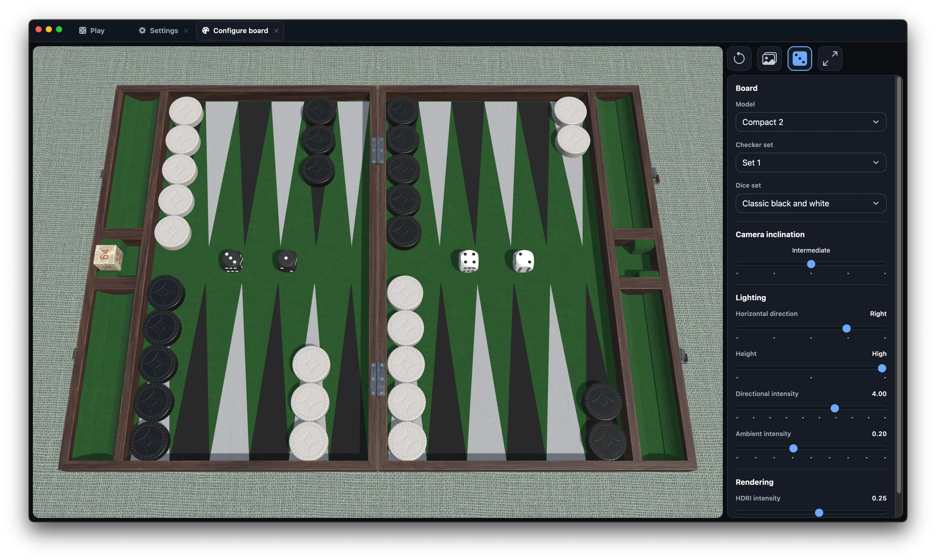Toggle the highlighted dice icon button
The width and height of the screenshot is (936, 560).
pyautogui.click(x=799, y=59)
